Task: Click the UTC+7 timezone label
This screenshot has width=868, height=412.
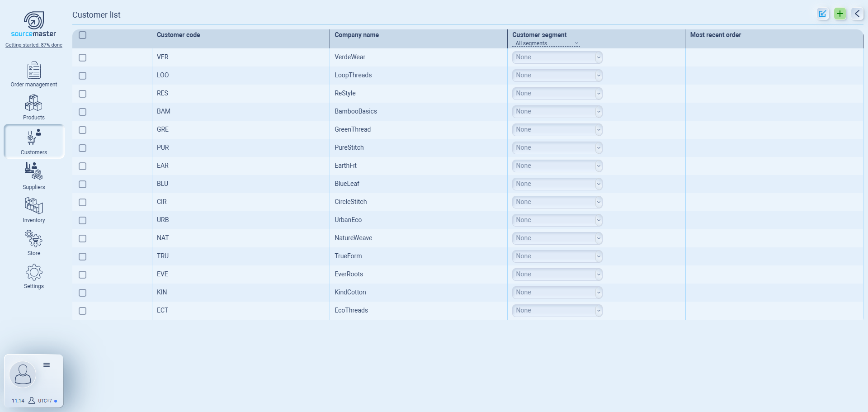Action: pos(45,401)
